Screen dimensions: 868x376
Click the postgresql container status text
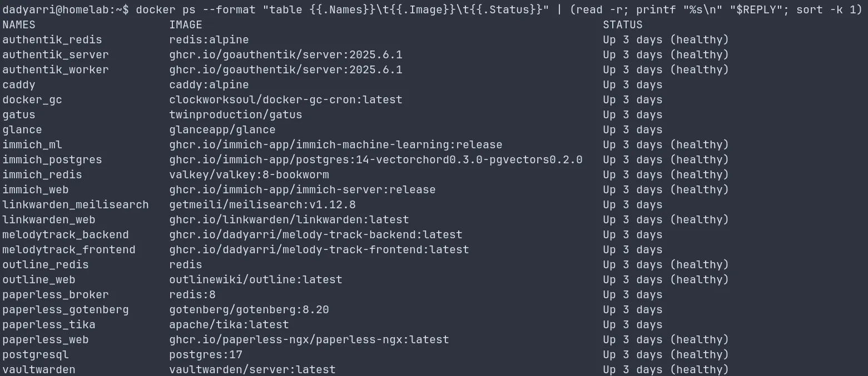tap(666, 354)
